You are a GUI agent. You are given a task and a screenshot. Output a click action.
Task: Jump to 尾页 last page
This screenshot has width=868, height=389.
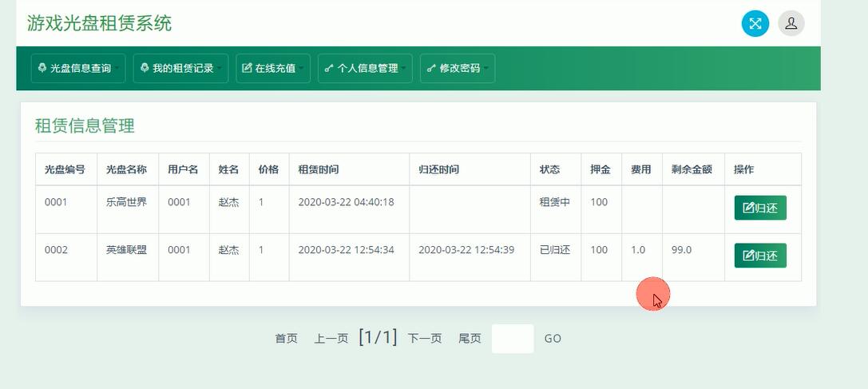click(x=470, y=339)
